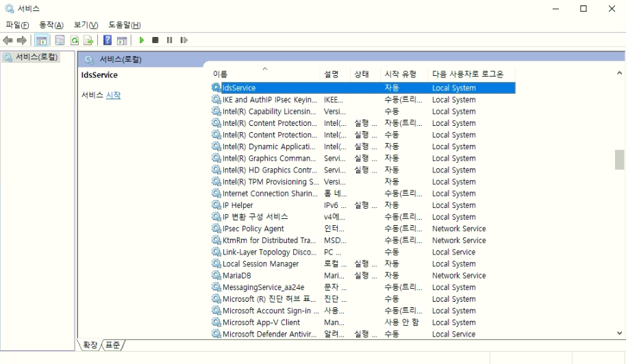The height and width of the screenshot is (364, 626).
Task: Open the 보기(V) menu
Action: tap(86, 25)
